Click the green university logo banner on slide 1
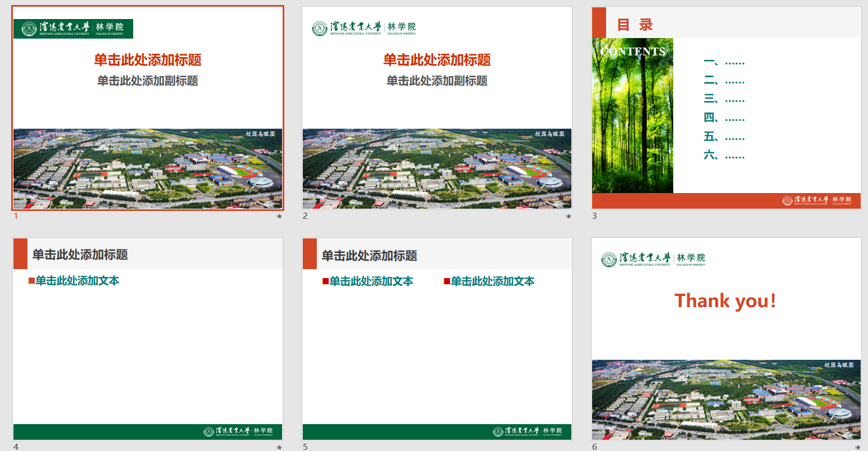868x451 pixels. point(73,29)
